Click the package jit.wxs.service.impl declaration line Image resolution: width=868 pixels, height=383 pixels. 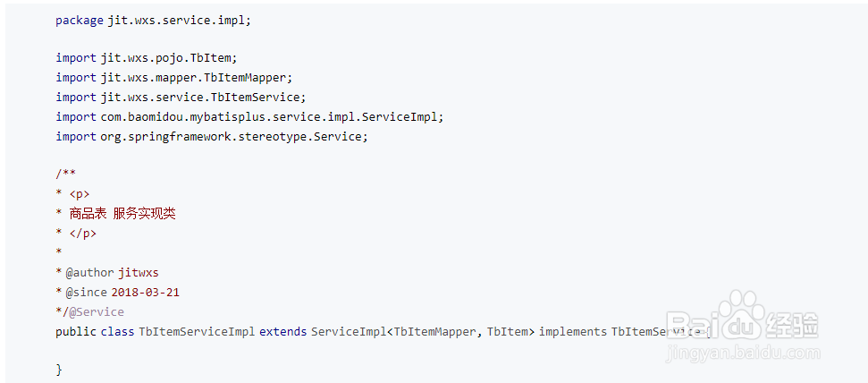tap(153, 20)
